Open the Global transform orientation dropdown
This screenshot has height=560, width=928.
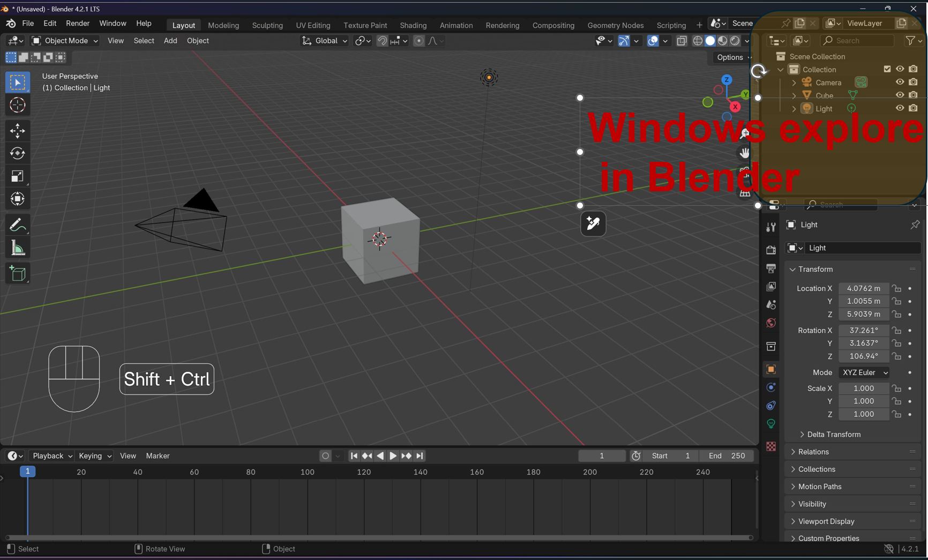click(x=324, y=41)
